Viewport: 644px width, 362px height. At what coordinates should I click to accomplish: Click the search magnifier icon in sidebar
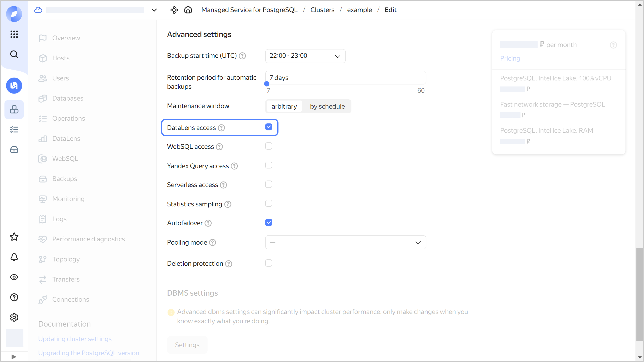coord(14,54)
